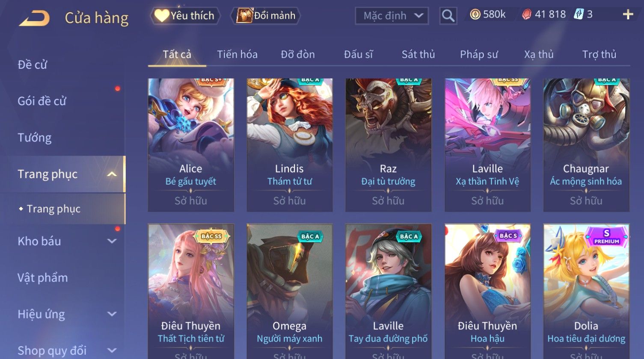Tap the red gem 41 818 icon

526,15
